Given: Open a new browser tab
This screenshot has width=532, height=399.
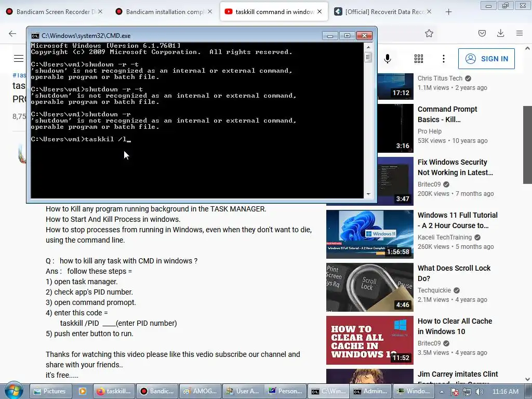Looking at the screenshot, I should click(x=448, y=12).
